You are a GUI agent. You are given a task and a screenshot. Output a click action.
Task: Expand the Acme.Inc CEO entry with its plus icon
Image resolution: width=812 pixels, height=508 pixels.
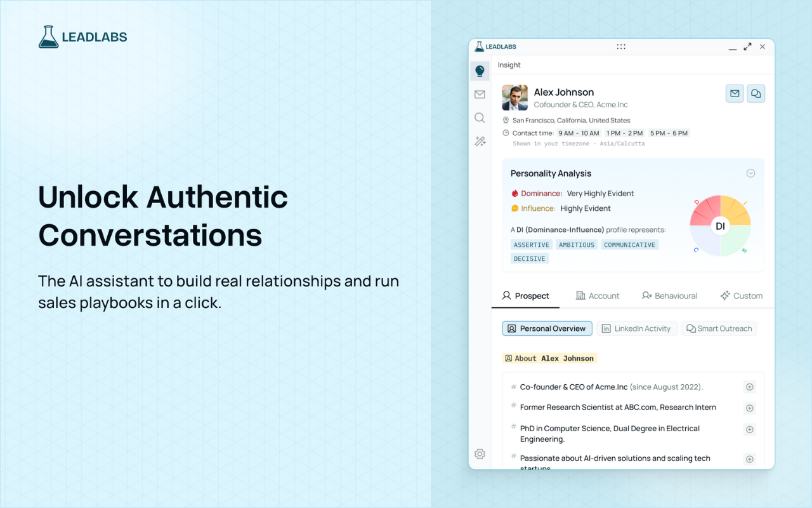pos(749,387)
